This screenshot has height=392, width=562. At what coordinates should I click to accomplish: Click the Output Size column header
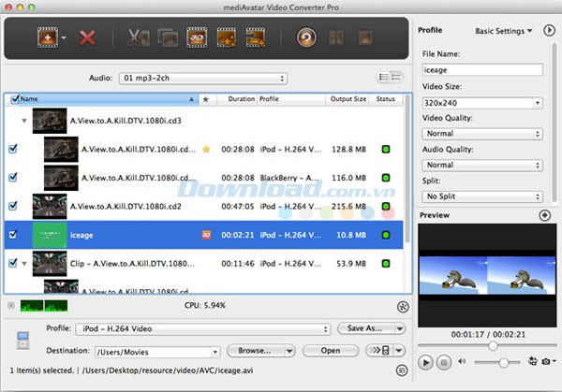click(x=348, y=99)
